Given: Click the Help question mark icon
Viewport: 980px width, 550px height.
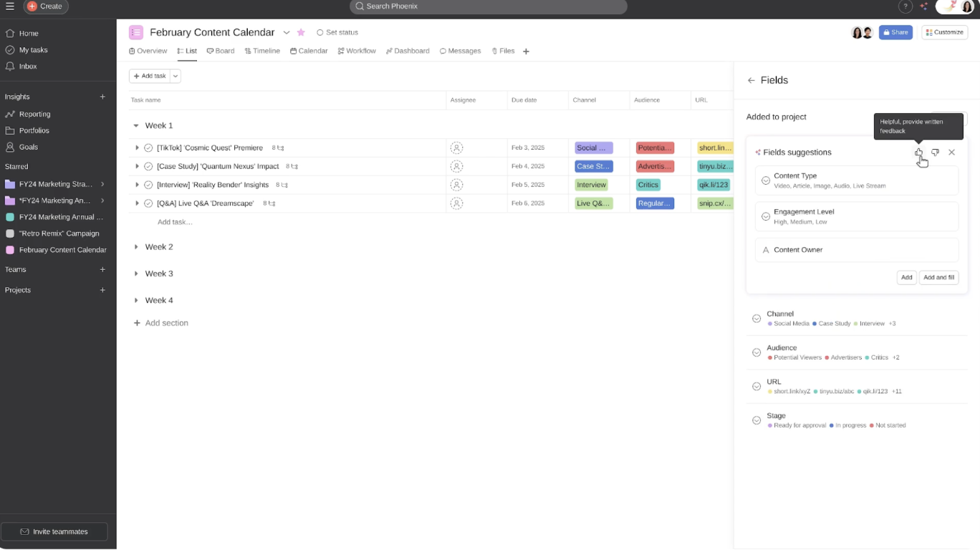Looking at the screenshot, I should 905,6.
